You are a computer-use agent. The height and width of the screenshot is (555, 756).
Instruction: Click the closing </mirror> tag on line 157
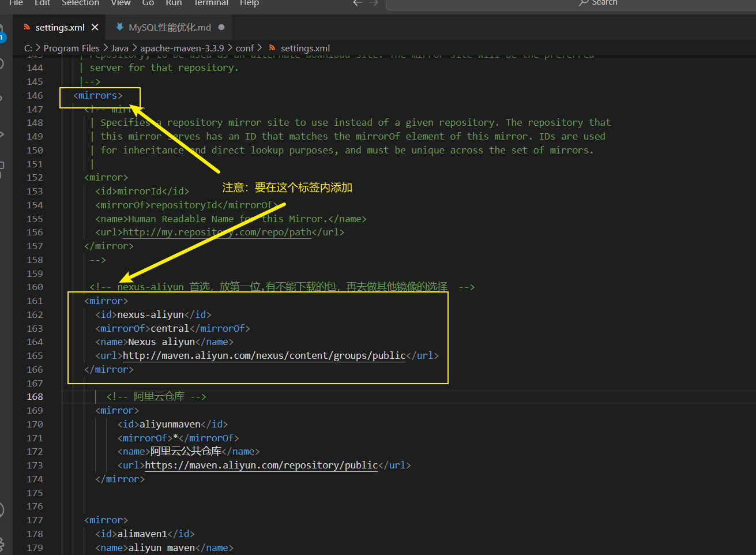pyautogui.click(x=109, y=246)
